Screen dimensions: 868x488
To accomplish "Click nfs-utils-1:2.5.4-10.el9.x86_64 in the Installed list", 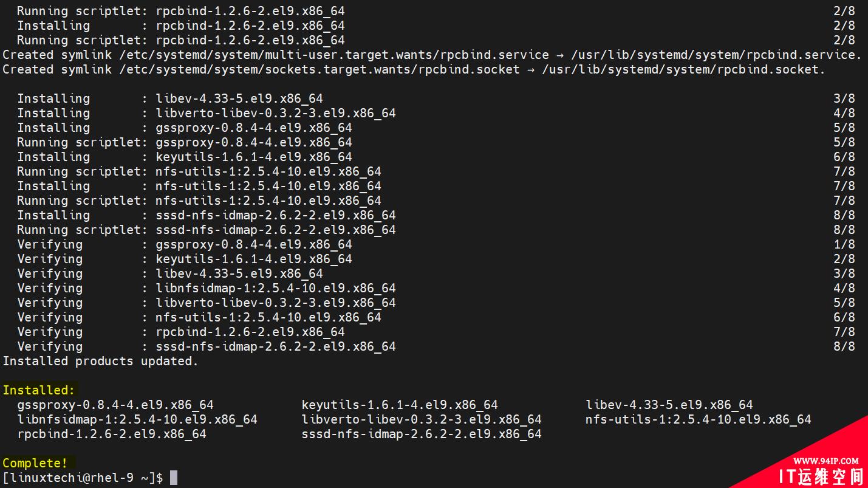I will point(699,419).
